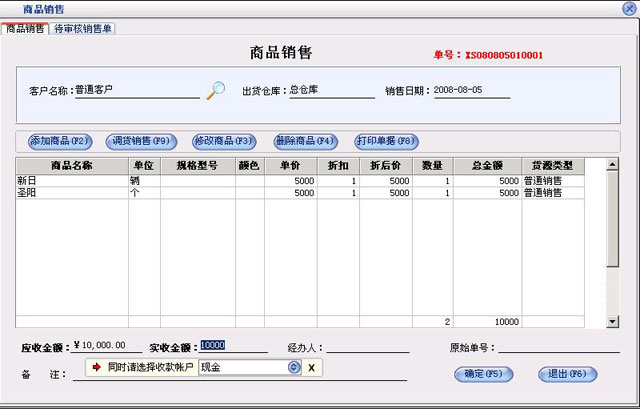Click the close icon in the title bar
Viewport: 640px width, 409px height.
pyautogui.click(x=625, y=8)
